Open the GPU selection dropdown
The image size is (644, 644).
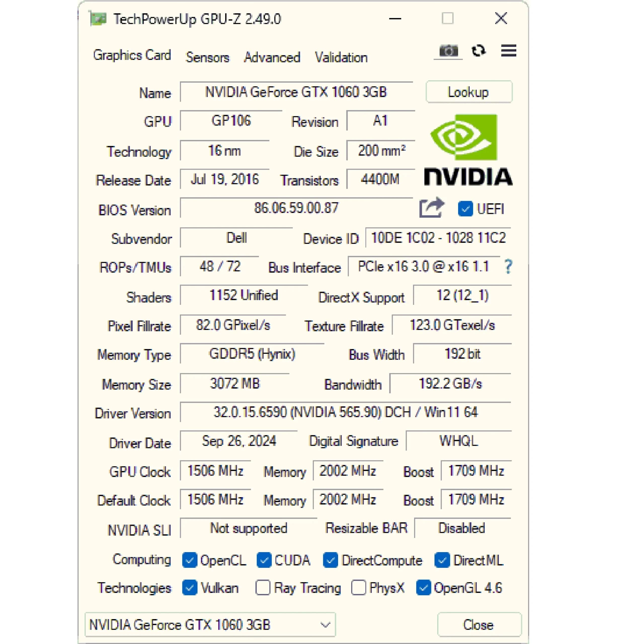(x=210, y=624)
